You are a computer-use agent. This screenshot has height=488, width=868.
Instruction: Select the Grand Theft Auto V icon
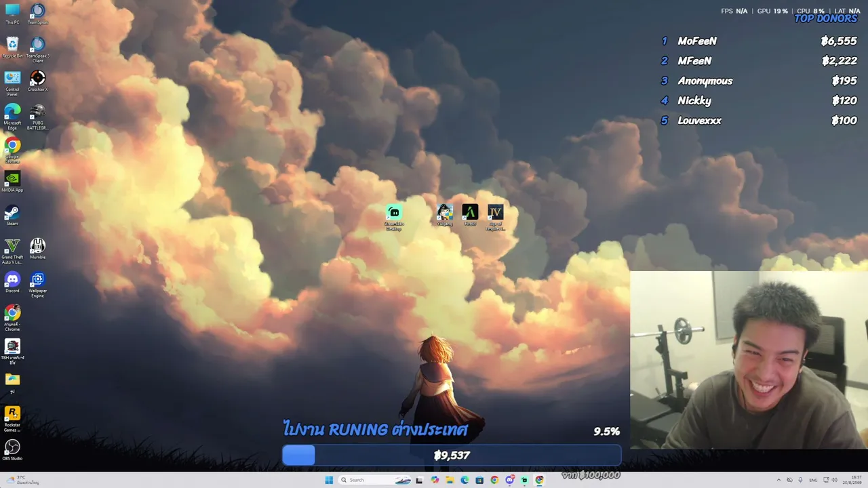point(12,251)
